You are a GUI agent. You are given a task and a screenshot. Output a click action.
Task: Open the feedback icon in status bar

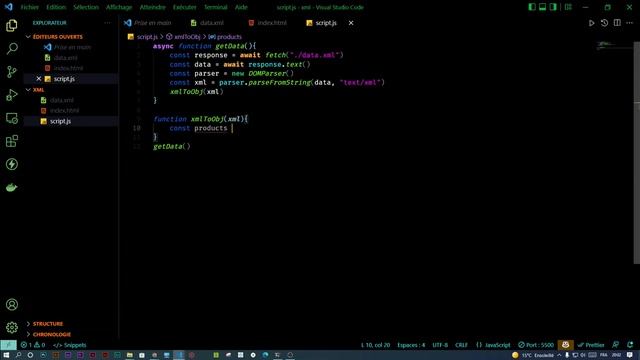pos(616,345)
